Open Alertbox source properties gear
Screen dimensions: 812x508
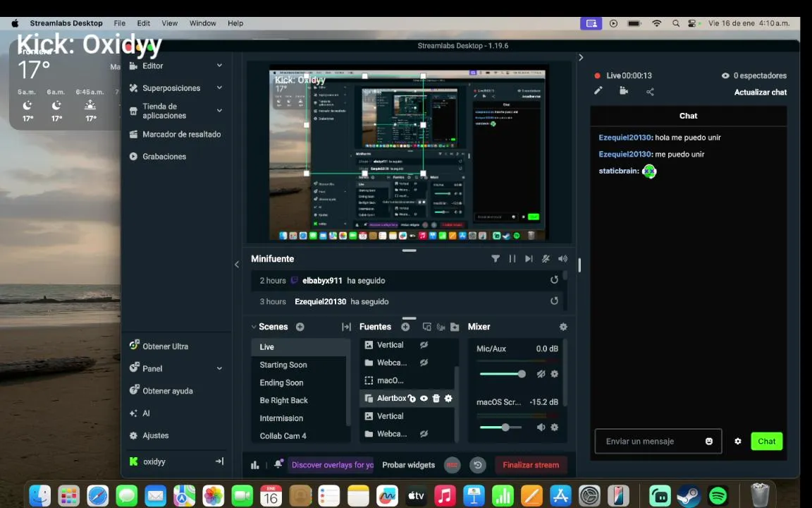tap(448, 398)
